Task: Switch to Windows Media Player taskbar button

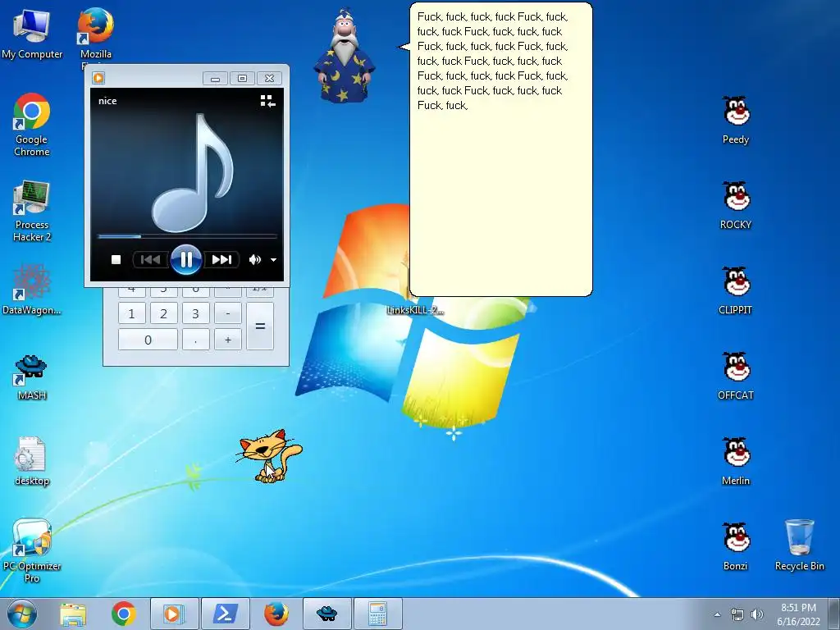Action: click(x=174, y=614)
